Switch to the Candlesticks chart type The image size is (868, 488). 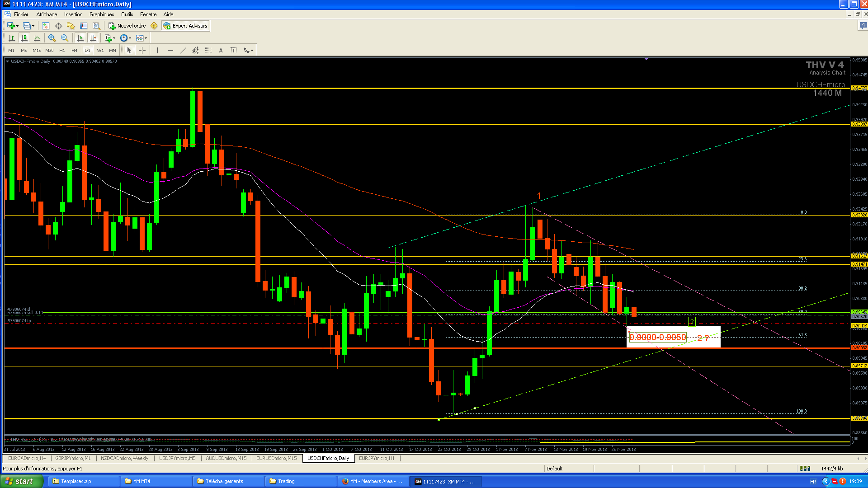coord(24,38)
